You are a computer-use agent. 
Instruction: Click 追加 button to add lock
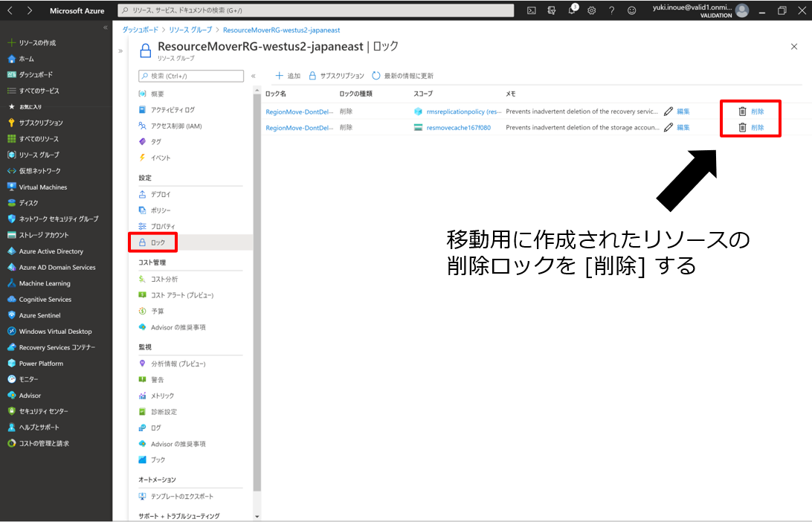(x=288, y=76)
